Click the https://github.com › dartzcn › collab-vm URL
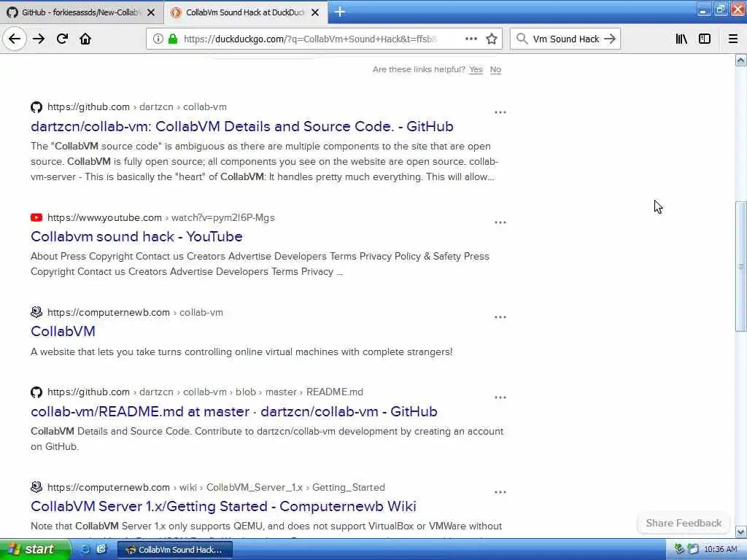This screenshot has width=747, height=560. pos(137,107)
